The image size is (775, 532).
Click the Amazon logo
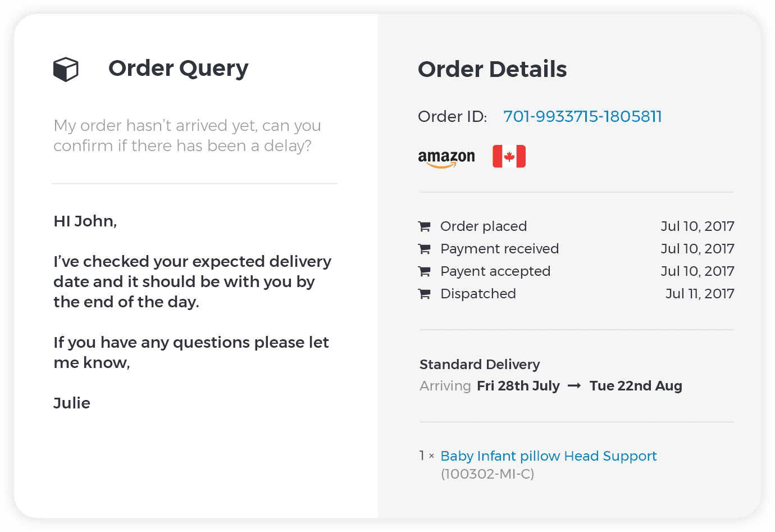click(x=446, y=158)
